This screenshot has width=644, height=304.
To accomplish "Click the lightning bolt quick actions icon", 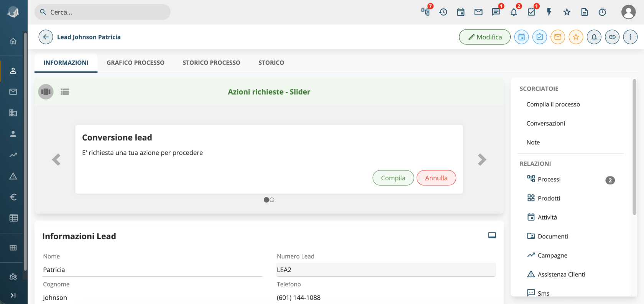I will (x=549, y=12).
